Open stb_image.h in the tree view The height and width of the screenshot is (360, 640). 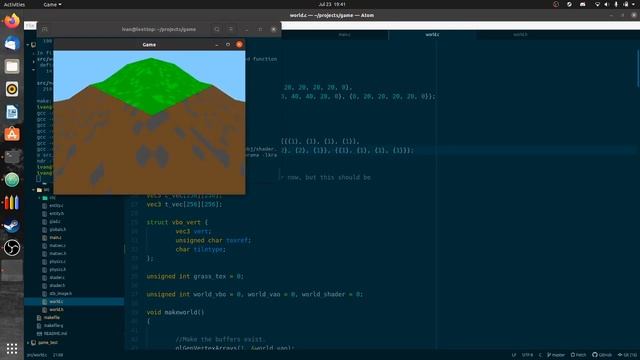coord(60,293)
